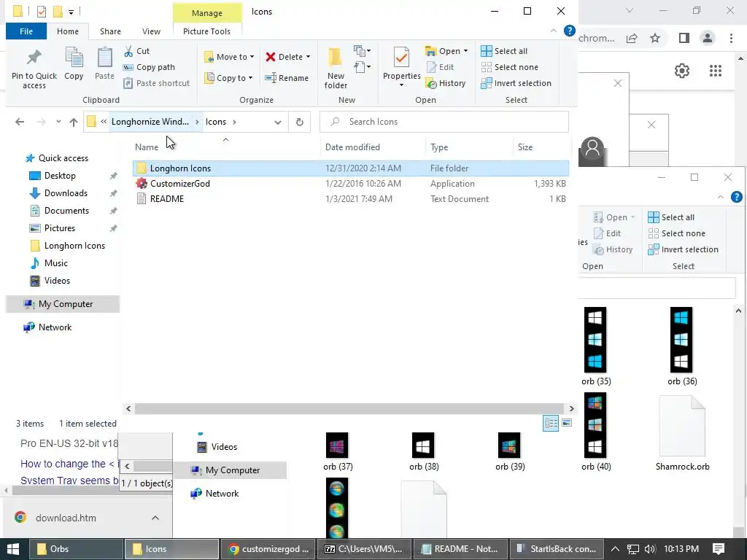Click Copy path in Clipboard group
This screenshot has width=747, height=560.
coord(149,67)
